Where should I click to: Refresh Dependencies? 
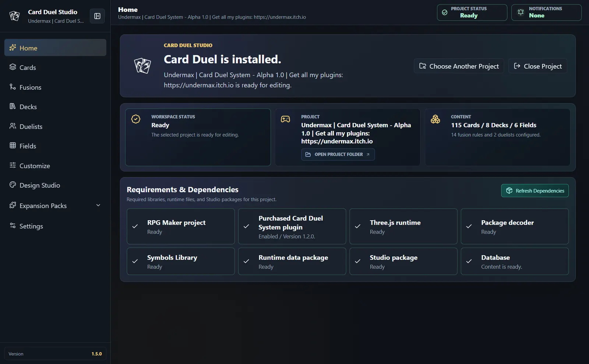click(x=535, y=190)
